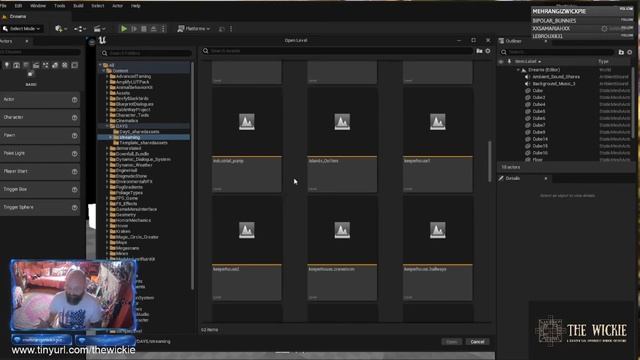
Task: Select Background_Music_3 in Outliner
Action: [554, 84]
